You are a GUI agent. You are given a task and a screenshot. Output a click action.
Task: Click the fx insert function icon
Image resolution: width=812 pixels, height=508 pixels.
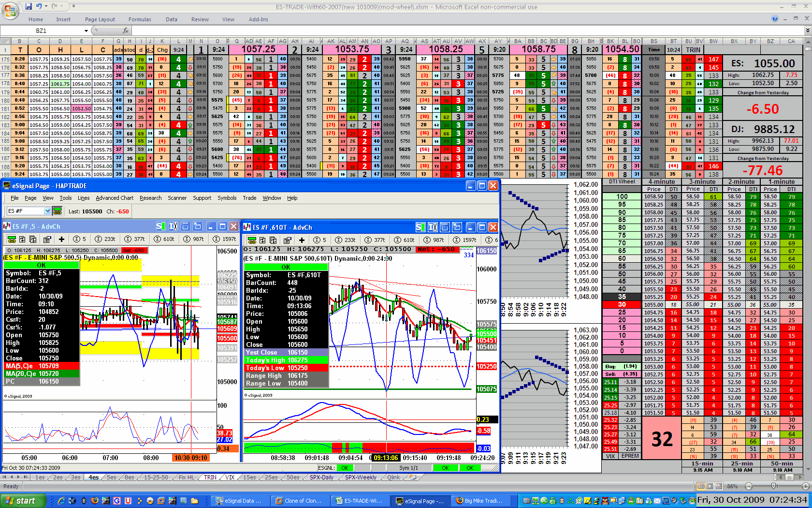(x=126, y=30)
